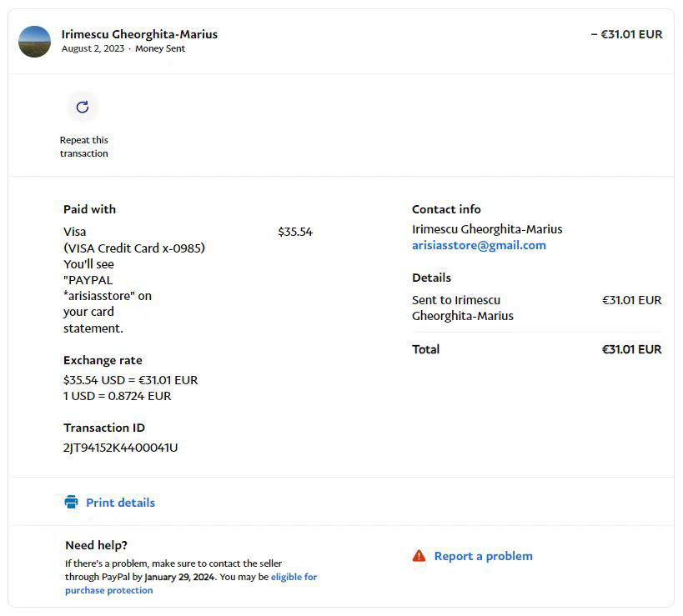This screenshot has height=616, width=683.
Task: Click the printer icon beside Print details
Action: click(x=71, y=502)
